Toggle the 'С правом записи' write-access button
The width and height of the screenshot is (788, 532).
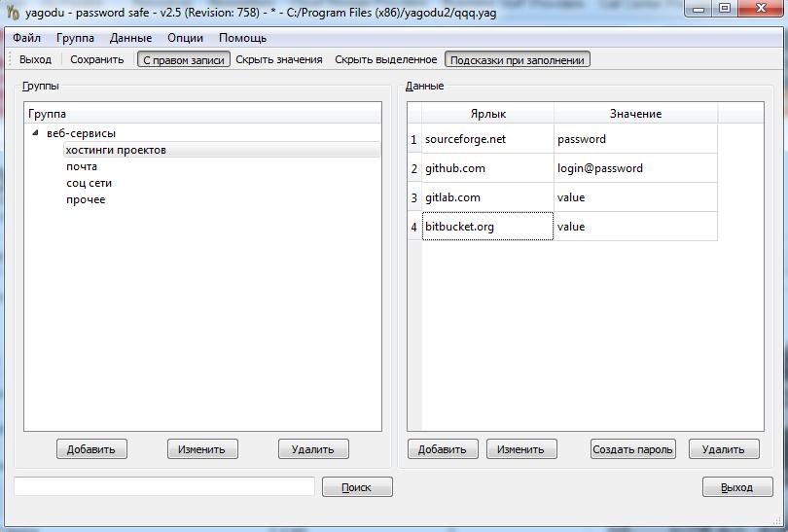(x=184, y=59)
